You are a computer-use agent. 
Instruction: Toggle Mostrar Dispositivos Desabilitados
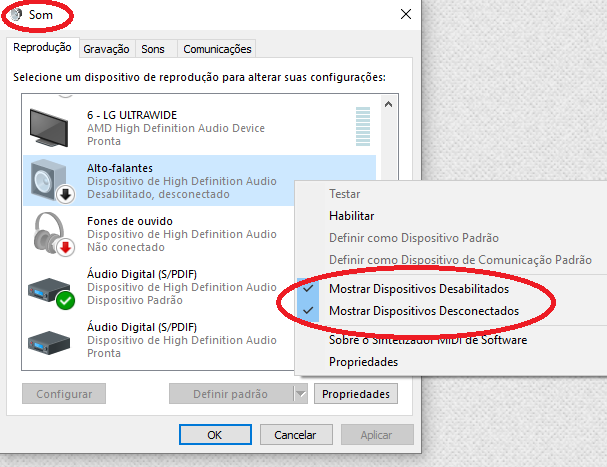point(419,289)
